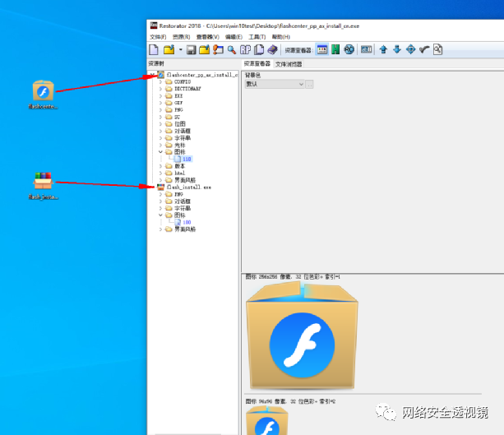Switch to the 文件浏览器 tab

[289, 64]
